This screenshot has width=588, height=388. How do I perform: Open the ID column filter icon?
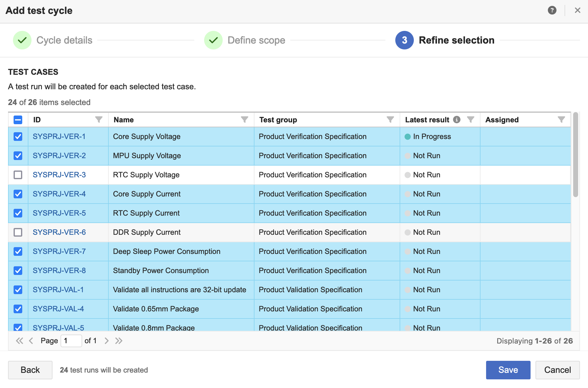click(x=99, y=120)
